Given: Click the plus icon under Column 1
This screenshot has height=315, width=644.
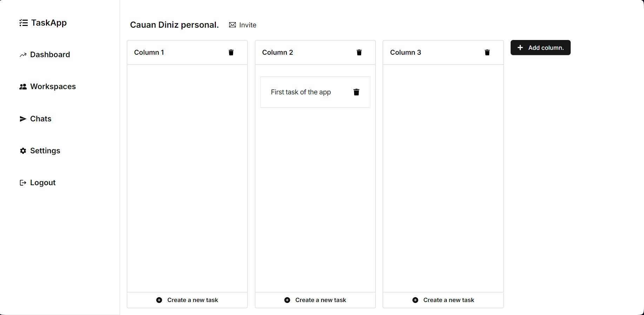Looking at the screenshot, I should 159,300.
